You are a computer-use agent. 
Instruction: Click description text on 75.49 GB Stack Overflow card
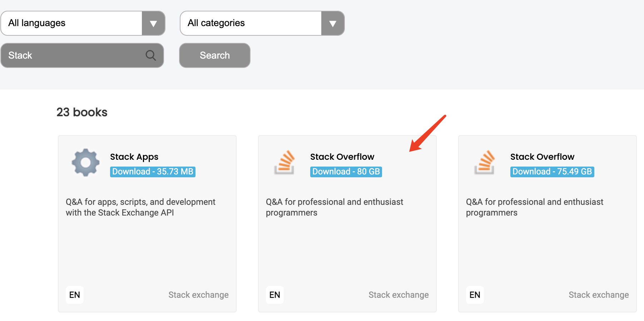point(535,207)
